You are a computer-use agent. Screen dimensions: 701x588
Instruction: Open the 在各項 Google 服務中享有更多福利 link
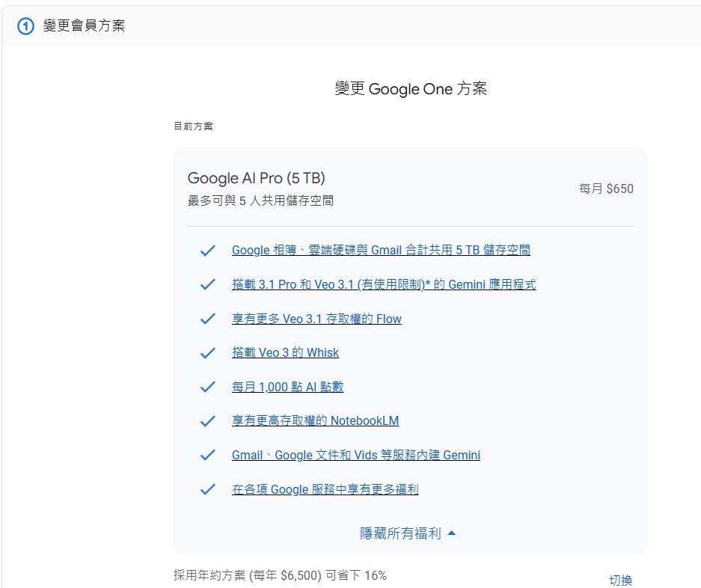coord(325,490)
